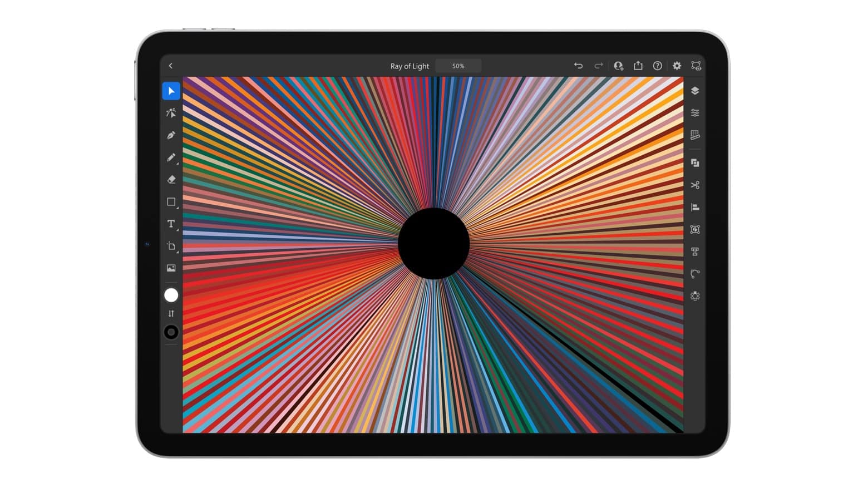Pick the Pencil tool
The image size is (868, 488).
tap(171, 157)
